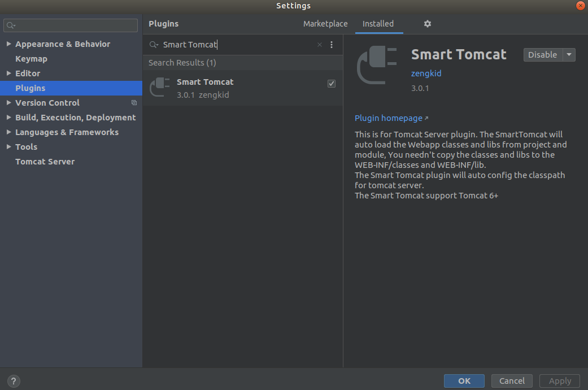Expand Appearance & Behavior settings
Screen dimensions: 588x390
click(x=8, y=44)
